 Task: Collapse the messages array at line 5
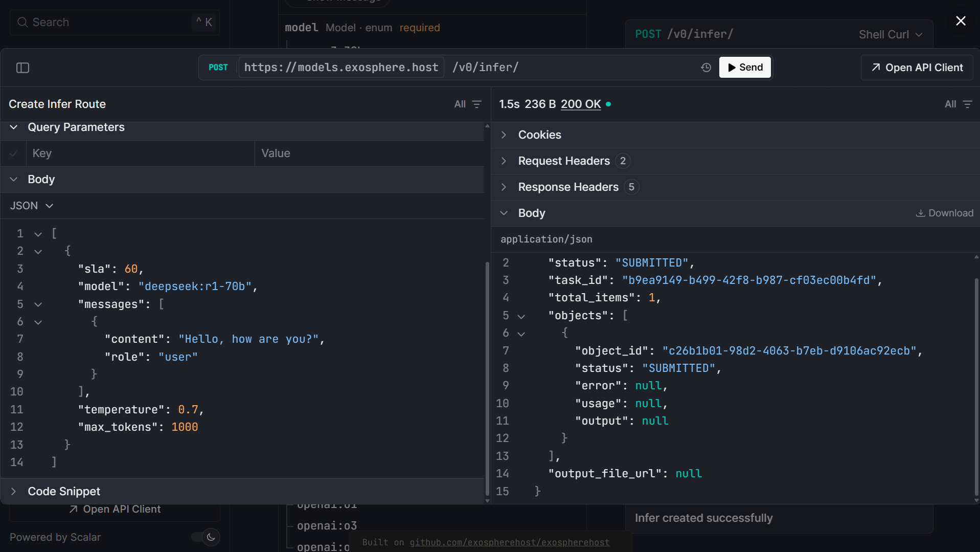coord(38,304)
